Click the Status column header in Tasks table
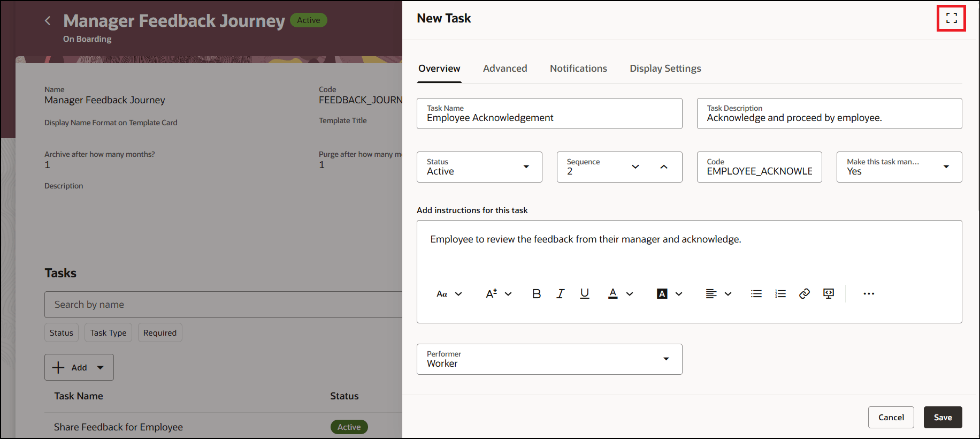The height and width of the screenshot is (439, 980). pyautogui.click(x=344, y=396)
